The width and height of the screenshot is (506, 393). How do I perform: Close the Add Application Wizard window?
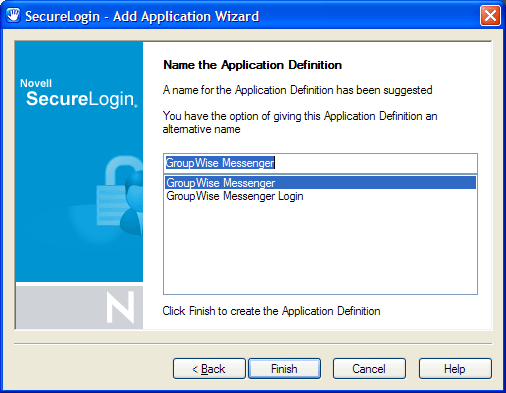(x=490, y=16)
